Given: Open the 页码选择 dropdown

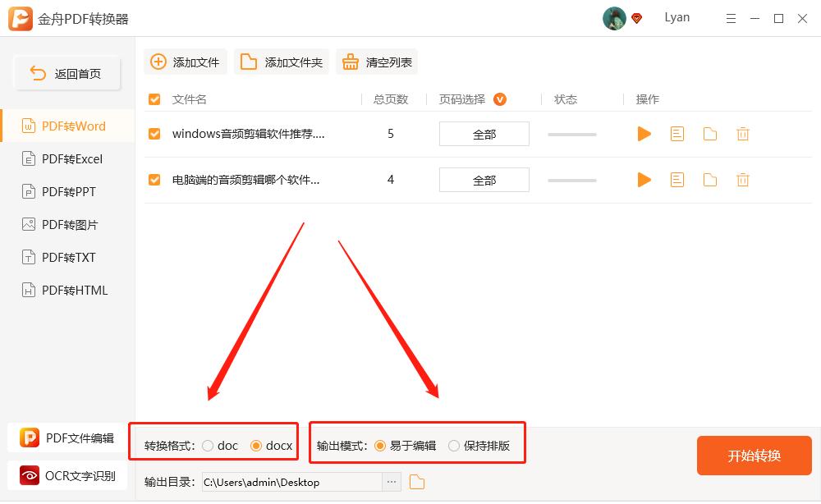Looking at the screenshot, I should (x=499, y=99).
